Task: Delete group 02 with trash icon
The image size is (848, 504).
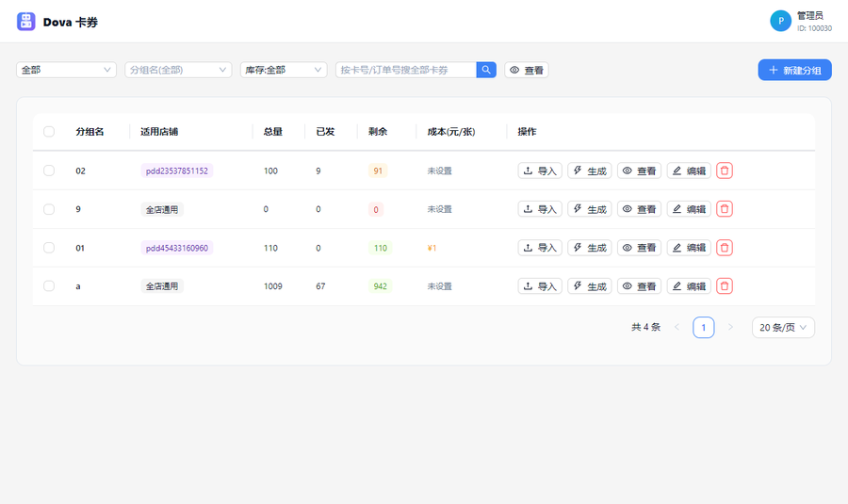Action: click(x=725, y=171)
